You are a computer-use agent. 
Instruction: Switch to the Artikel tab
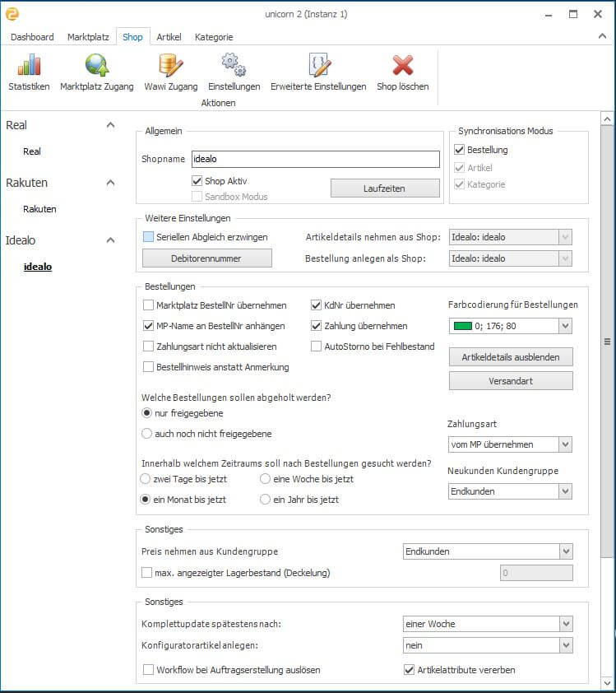(x=169, y=37)
